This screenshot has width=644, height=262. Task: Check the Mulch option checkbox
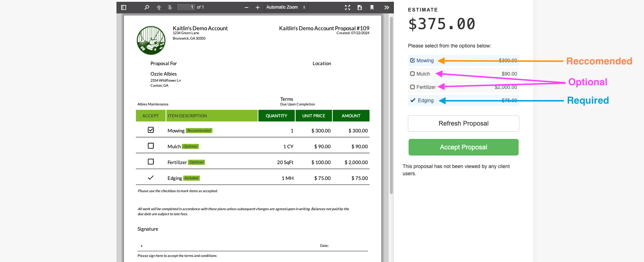point(413,74)
